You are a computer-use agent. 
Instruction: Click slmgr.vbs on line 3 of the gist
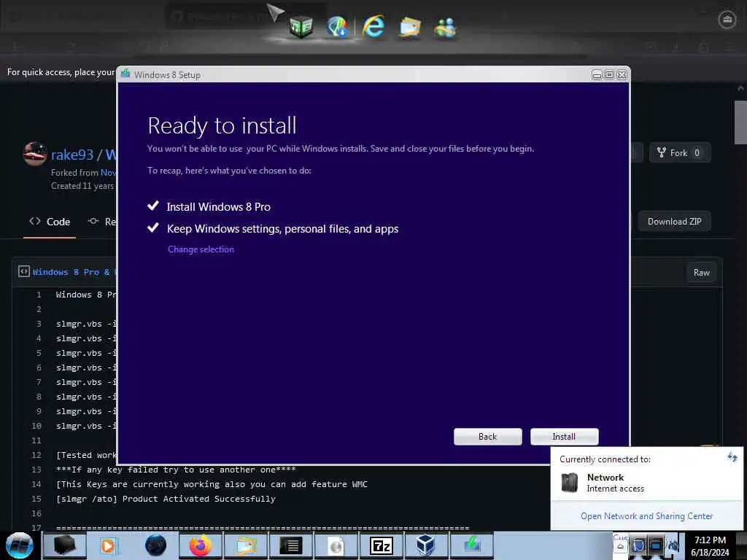[x=79, y=324]
